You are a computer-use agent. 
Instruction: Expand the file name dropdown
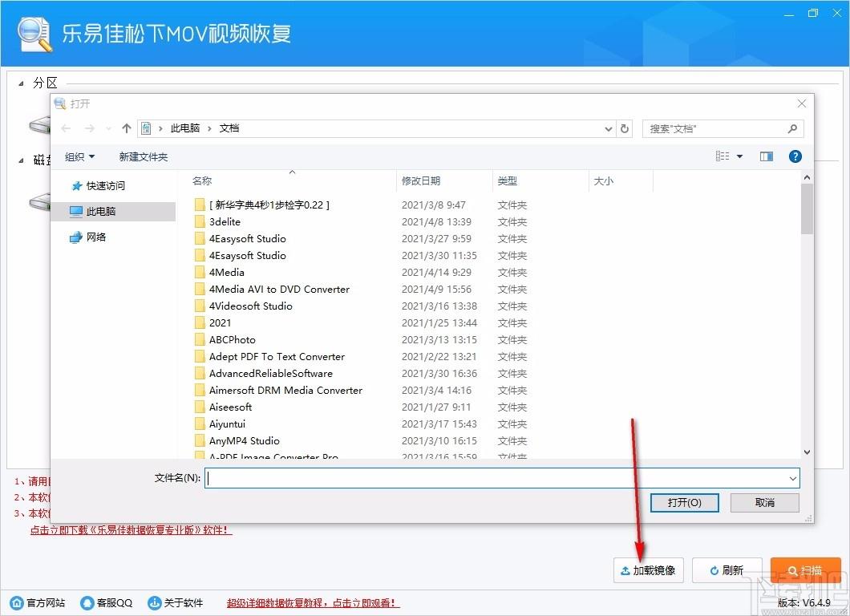tap(792, 478)
